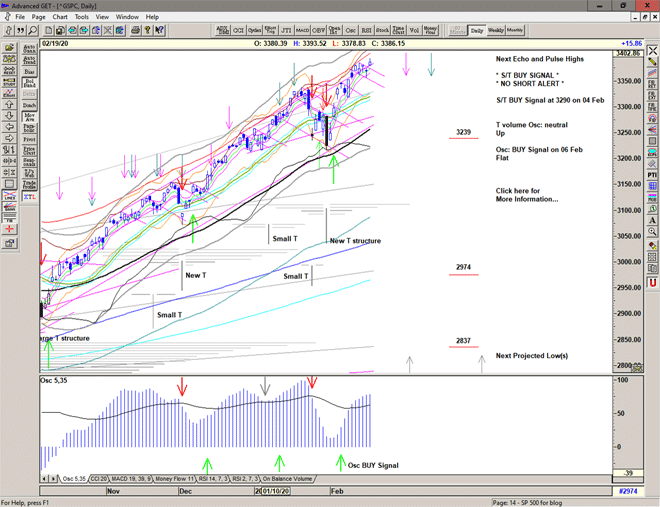
Task: Switch to the MACD 19, 39, 9 tab
Action: pyautogui.click(x=133, y=479)
